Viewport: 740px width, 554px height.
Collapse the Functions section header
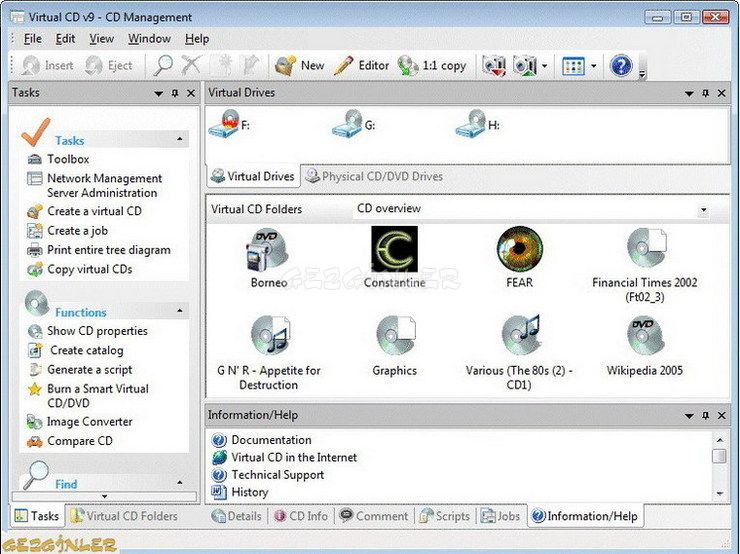point(180,311)
